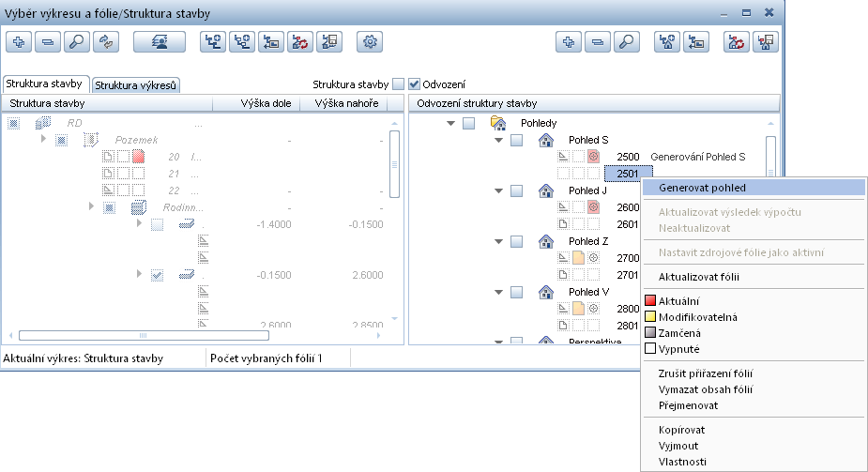Choose Vyjmout in the context menu
Screen dimensions: 868x472
click(x=754, y=446)
